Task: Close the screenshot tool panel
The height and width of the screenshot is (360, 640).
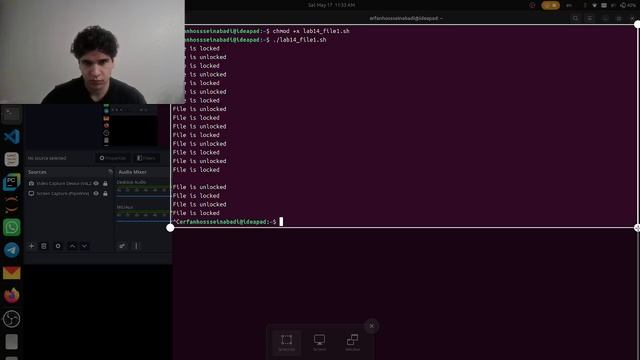Action: tap(371, 326)
